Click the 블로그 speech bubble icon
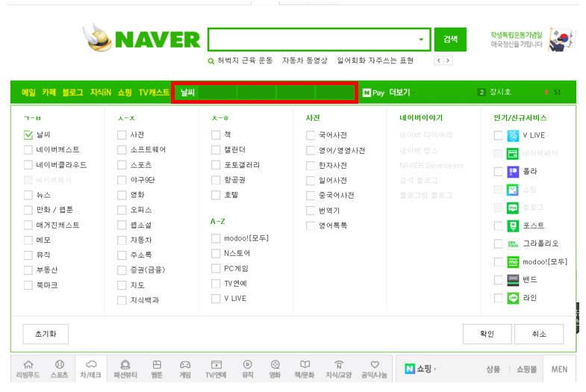Viewport: 586px width, 392px height. click(x=513, y=208)
